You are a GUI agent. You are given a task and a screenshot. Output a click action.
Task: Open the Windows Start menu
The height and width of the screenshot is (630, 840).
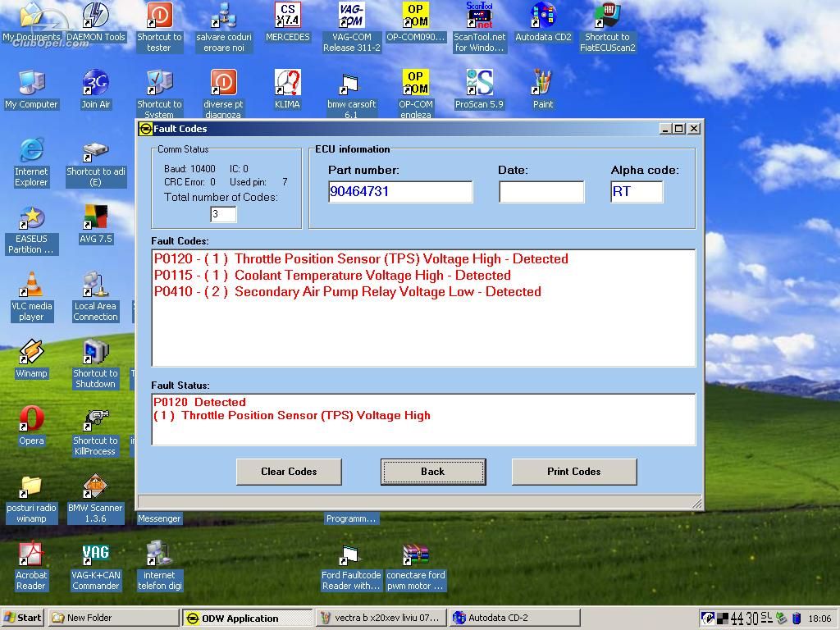pyautogui.click(x=23, y=618)
